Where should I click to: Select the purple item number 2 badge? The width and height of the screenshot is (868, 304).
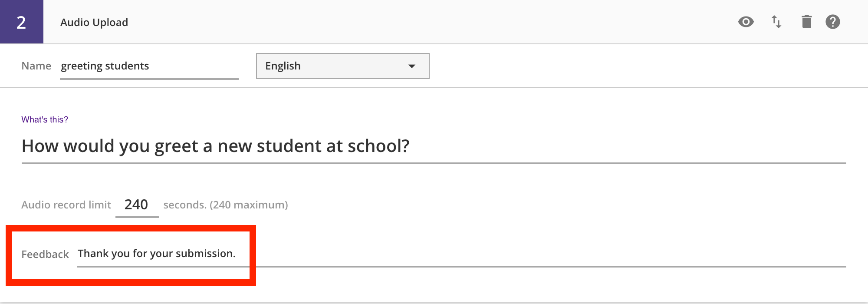[x=21, y=22]
